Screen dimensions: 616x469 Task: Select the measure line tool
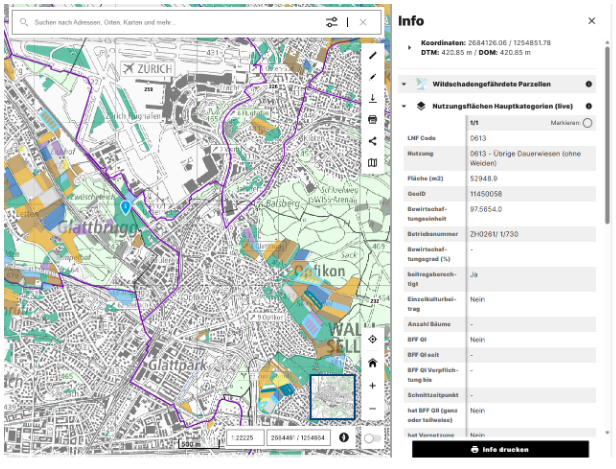(372, 56)
